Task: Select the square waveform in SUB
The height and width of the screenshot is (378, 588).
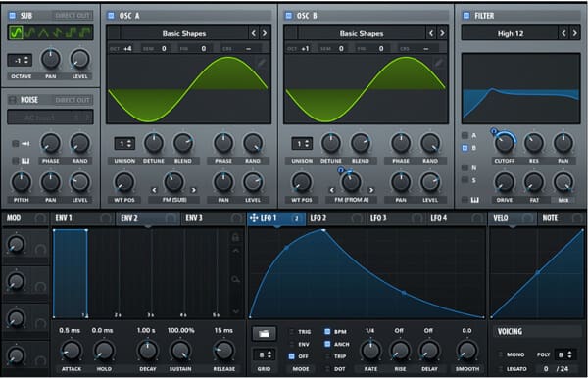Action: (72, 33)
